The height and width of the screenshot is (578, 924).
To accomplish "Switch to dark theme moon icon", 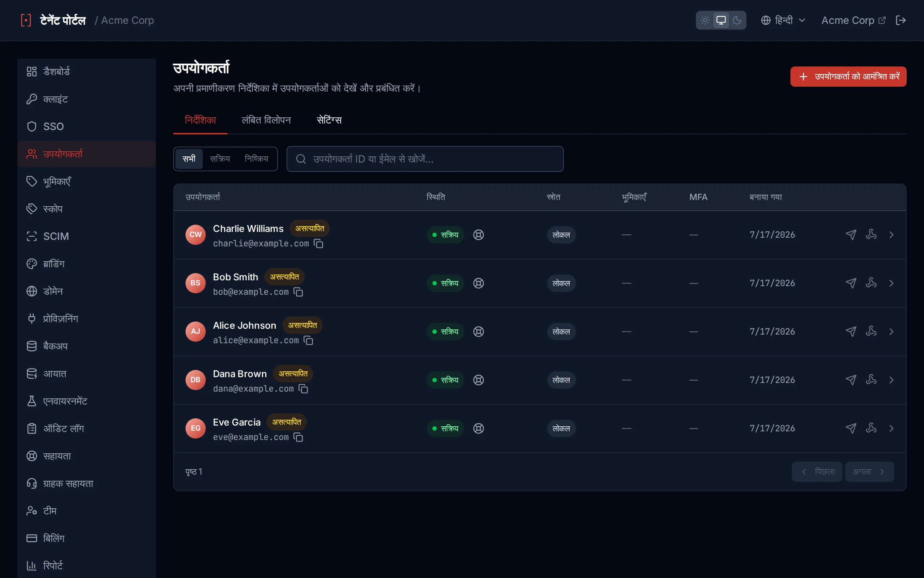I will point(737,20).
